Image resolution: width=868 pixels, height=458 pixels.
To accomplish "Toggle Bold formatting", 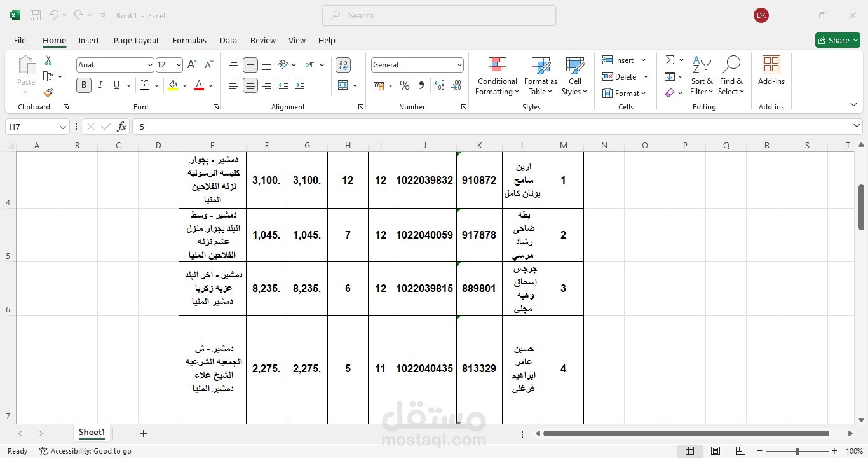I will [x=84, y=85].
